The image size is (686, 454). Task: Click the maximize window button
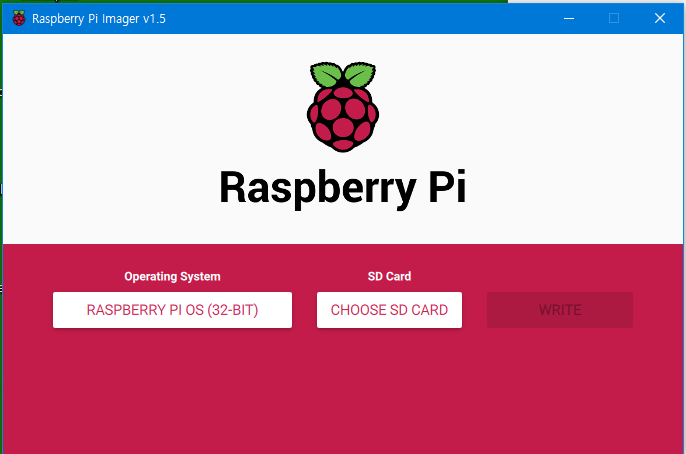click(614, 18)
